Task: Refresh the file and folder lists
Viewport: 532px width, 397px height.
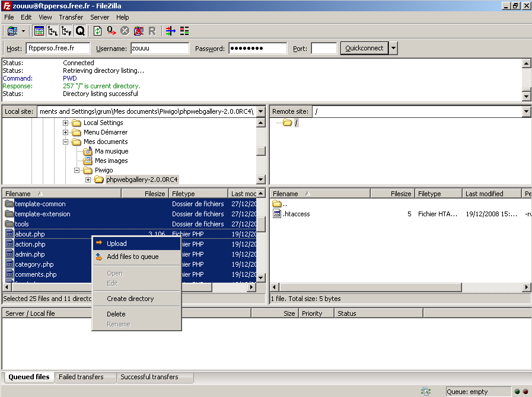Action: click(x=97, y=31)
